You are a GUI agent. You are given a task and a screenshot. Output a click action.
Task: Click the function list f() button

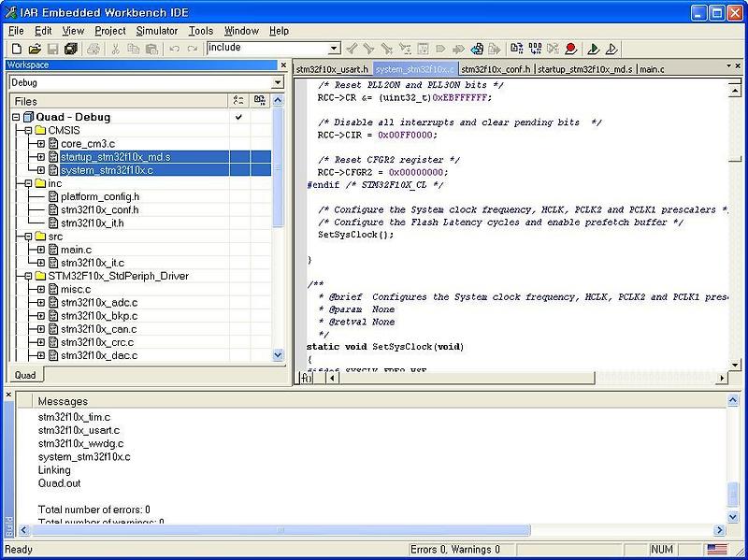point(306,378)
